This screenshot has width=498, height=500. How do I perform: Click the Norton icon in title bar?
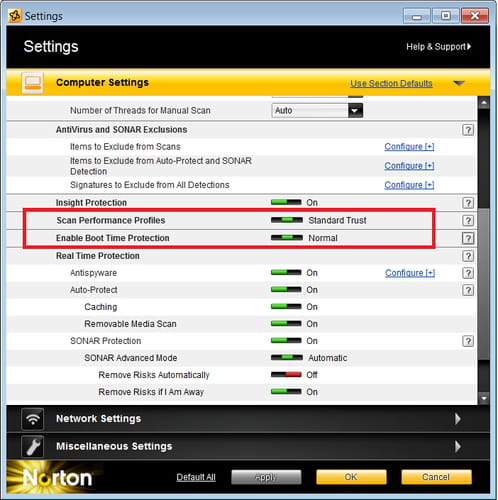[15, 16]
